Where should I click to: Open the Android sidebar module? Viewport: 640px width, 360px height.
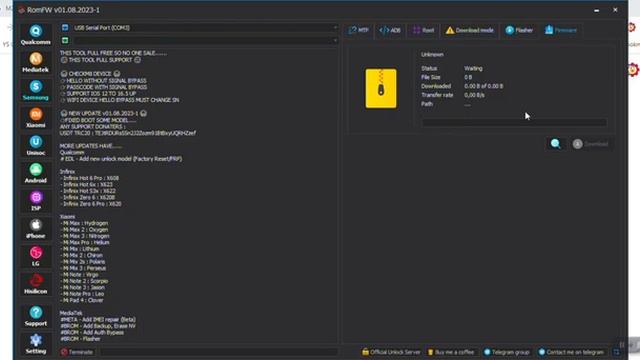[x=36, y=173]
